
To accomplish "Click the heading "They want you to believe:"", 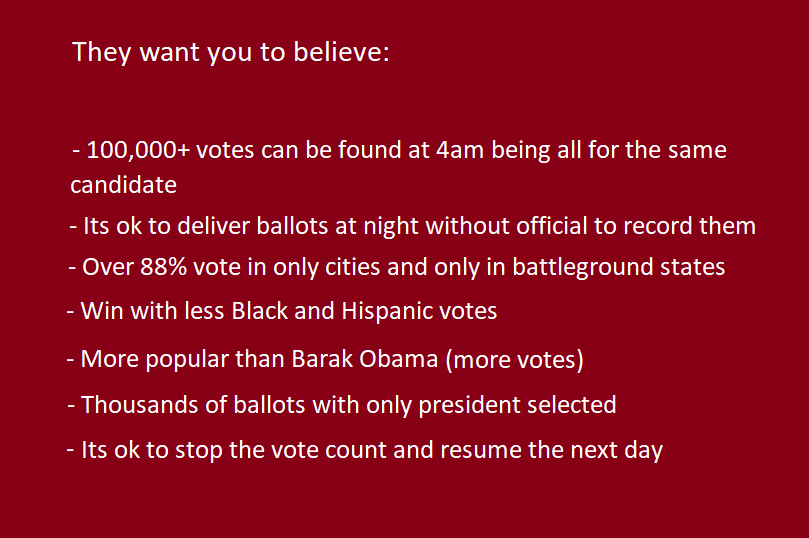I will [230, 53].
